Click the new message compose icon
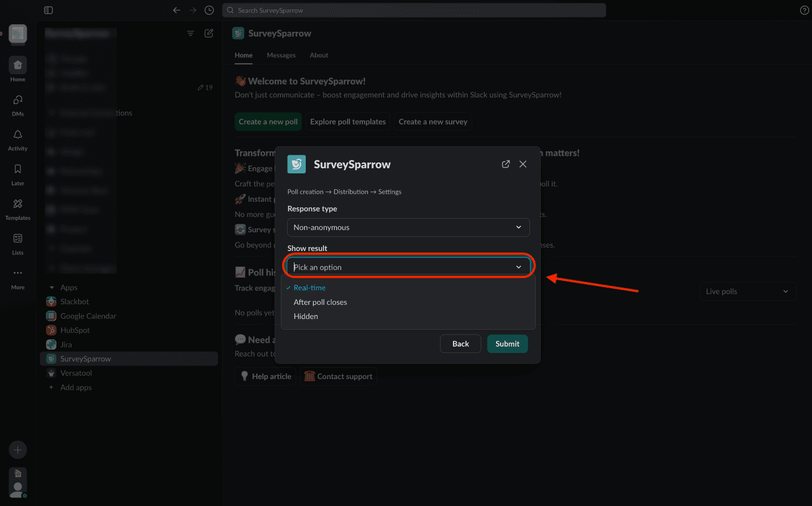812x506 pixels. pyautogui.click(x=208, y=33)
